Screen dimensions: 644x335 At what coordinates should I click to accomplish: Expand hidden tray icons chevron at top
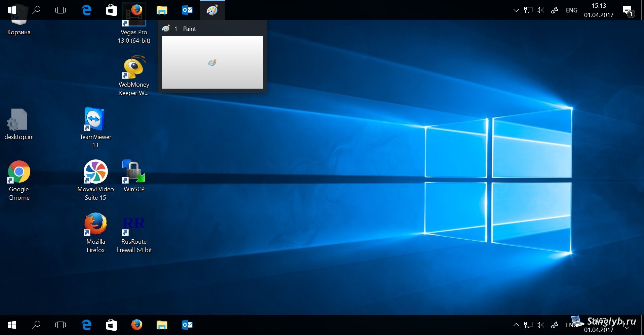pyautogui.click(x=516, y=10)
